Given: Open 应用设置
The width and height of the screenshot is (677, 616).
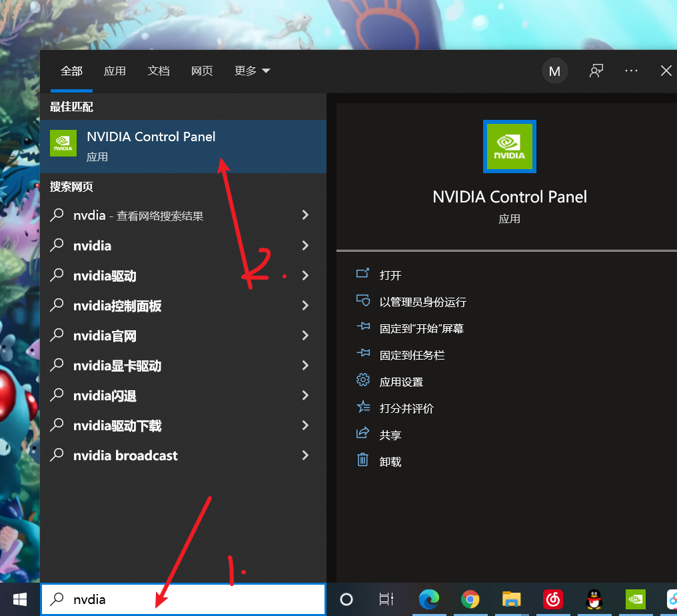Looking at the screenshot, I should tap(401, 382).
